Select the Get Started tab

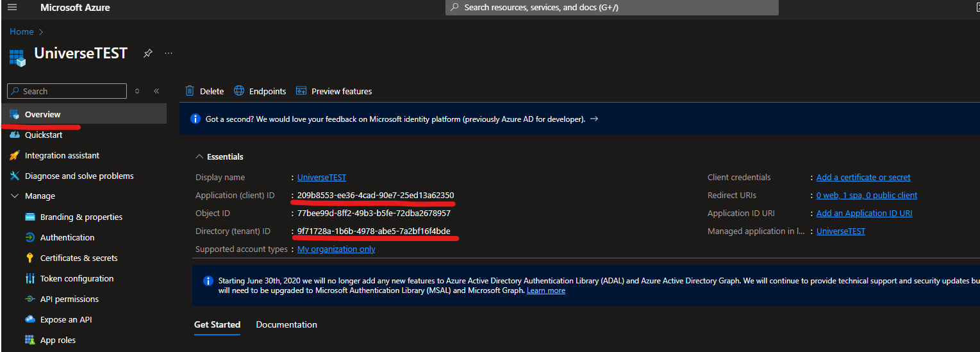pyautogui.click(x=217, y=324)
